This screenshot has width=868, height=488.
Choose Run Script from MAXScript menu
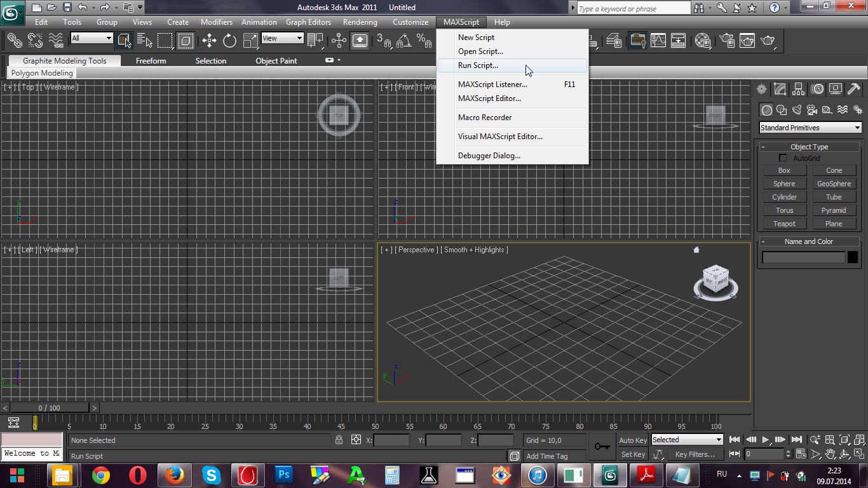[478, 65]
